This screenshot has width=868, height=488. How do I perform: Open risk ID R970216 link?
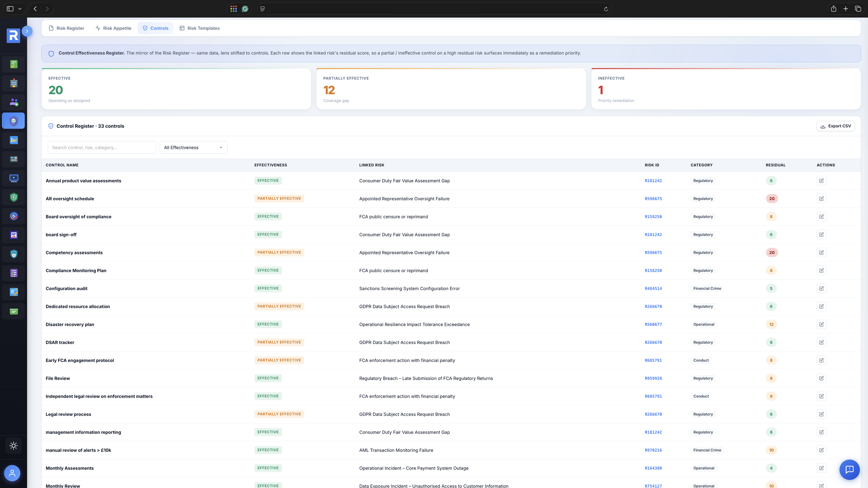point(653,450)
